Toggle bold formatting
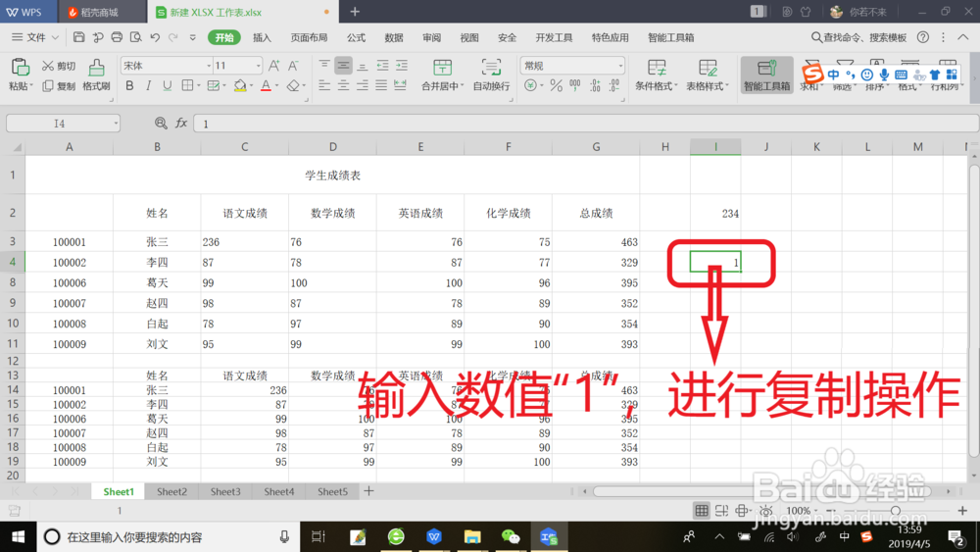 (129, 85)
